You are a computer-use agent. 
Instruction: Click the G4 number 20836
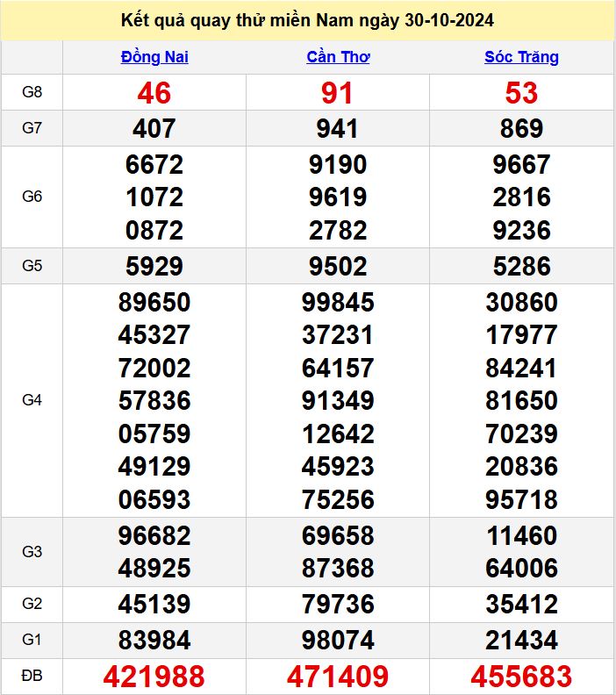(x=521, y=467)
